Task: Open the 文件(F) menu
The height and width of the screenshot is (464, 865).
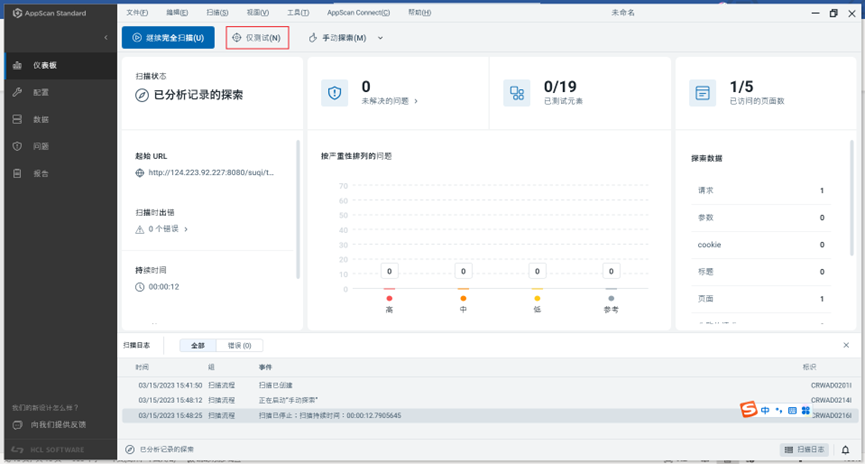Action: point(137,13)
